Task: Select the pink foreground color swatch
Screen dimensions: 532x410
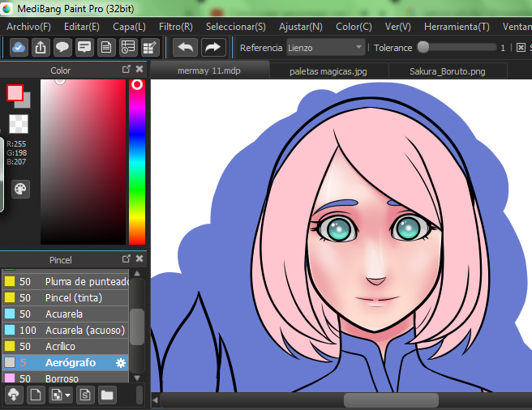Action: tap(15, 93)
